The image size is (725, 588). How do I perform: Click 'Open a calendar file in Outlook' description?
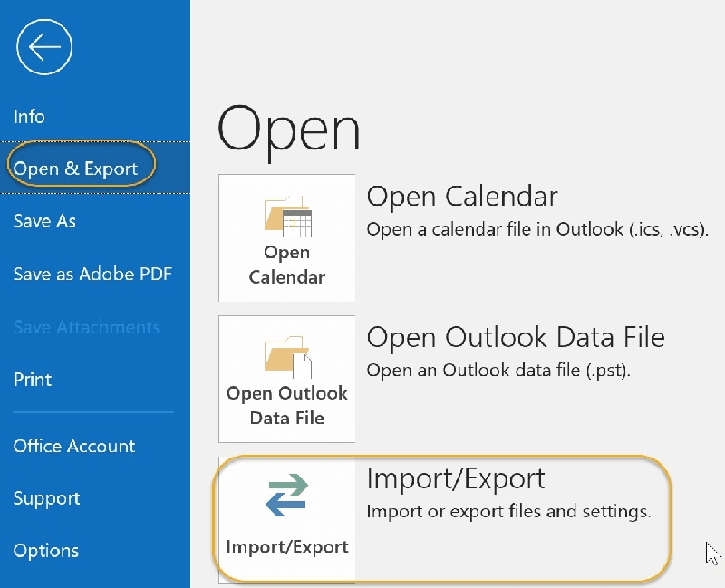click(x=537, y=229)
